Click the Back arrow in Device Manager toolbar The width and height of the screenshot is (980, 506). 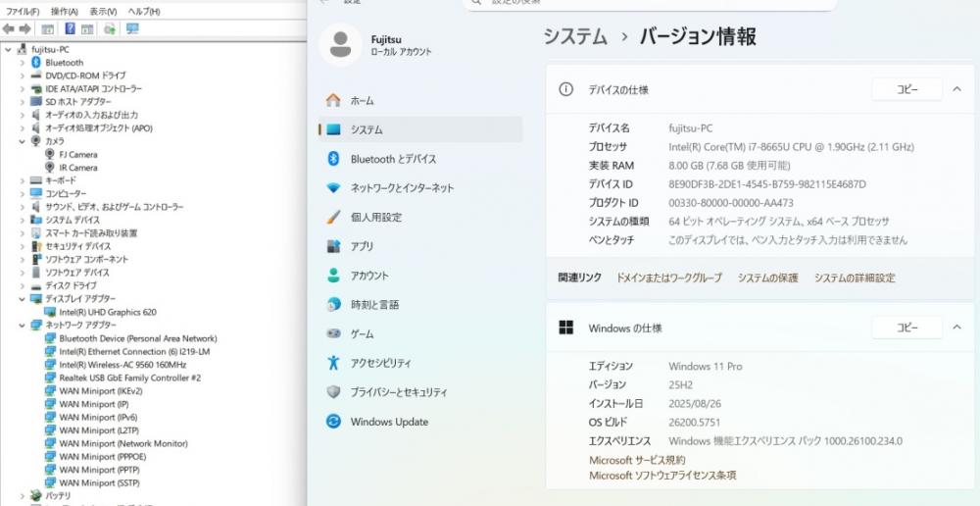point(9,28)
